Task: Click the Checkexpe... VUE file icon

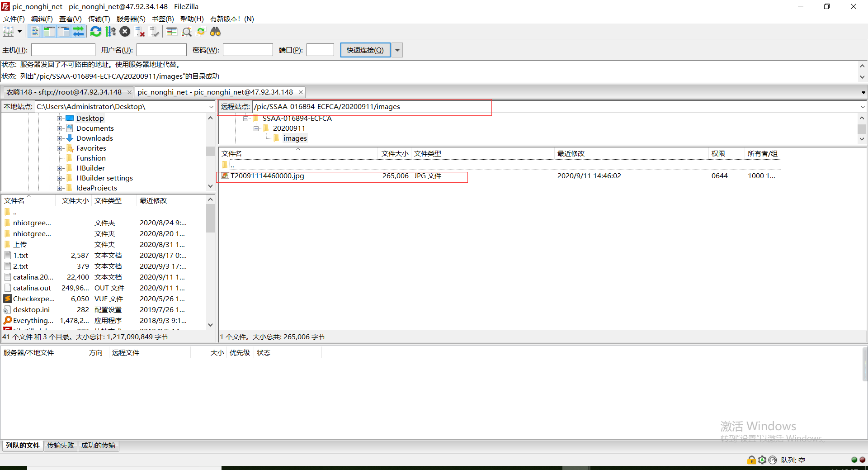Action: [x=8, y=299]
